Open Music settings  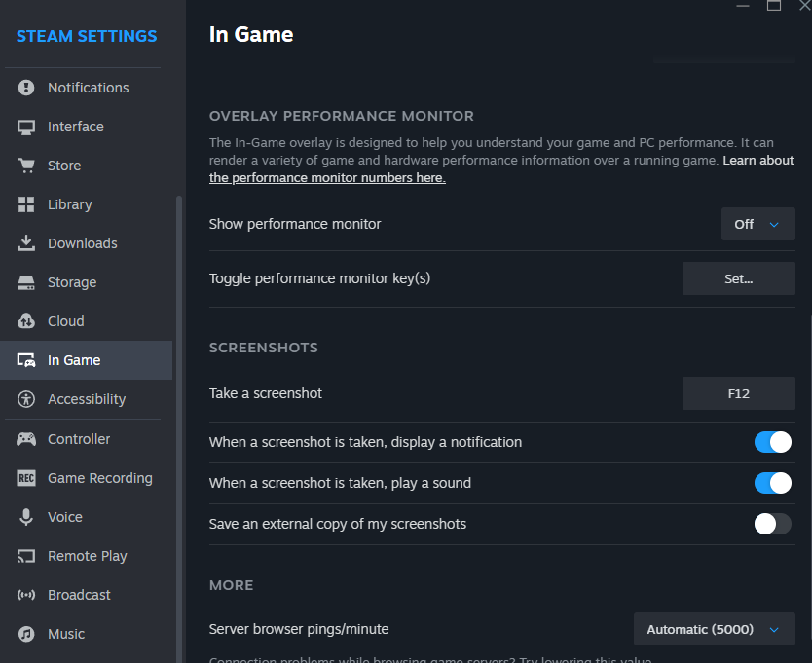tap(86, 634)
